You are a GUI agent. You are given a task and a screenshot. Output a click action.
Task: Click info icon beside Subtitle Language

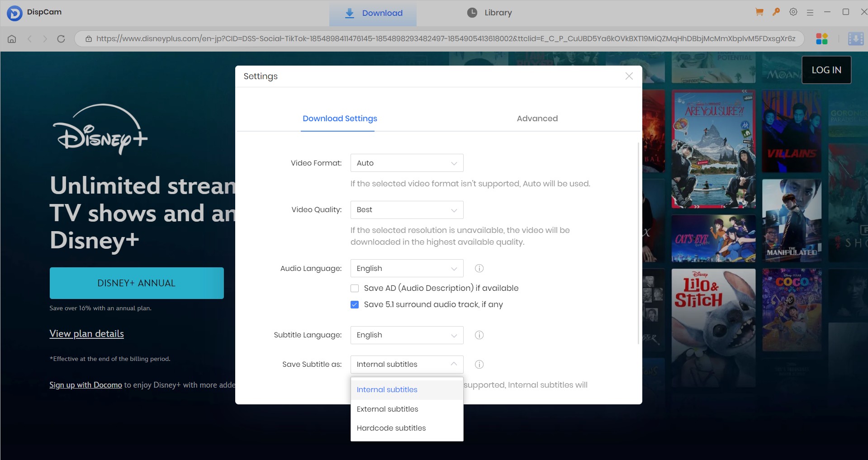click(x=479, y=335)
